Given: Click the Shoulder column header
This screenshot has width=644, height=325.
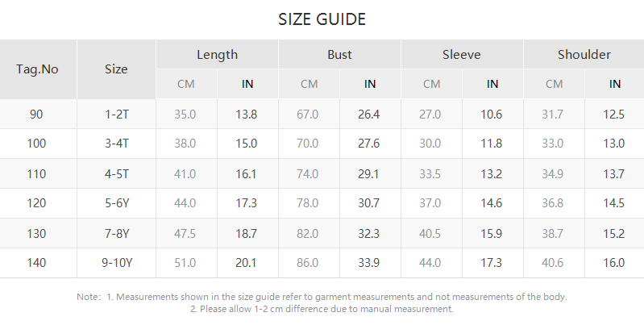Looking at the screenshot, I should point(584,55).
